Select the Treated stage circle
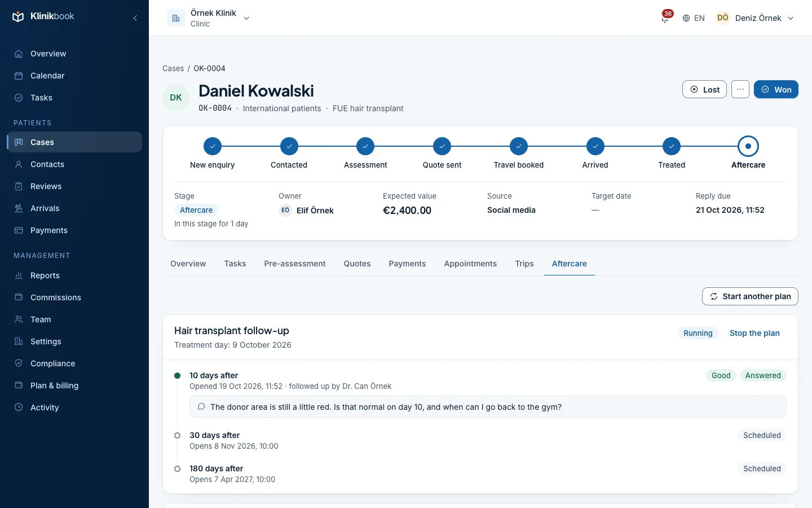812x508 pixels. pyautogui.click(x=672, y=146)
